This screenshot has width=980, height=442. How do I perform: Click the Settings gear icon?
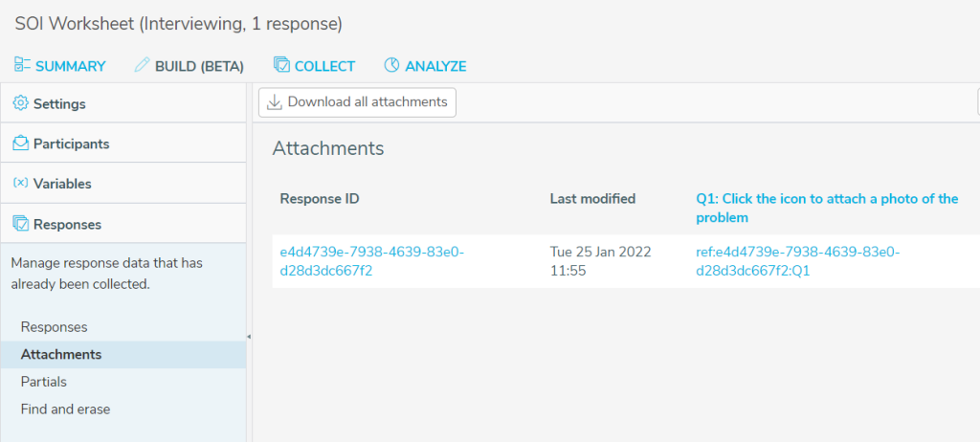[20, 103]
